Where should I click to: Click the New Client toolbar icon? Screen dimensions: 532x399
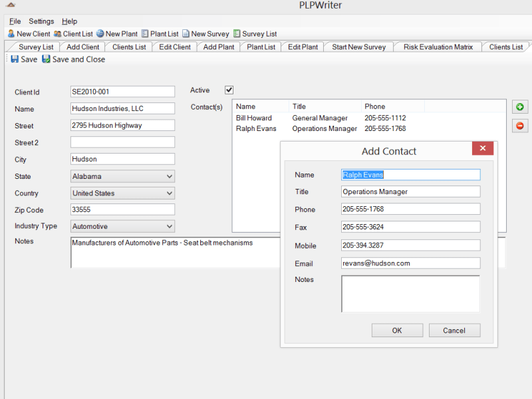pos(11,33)
